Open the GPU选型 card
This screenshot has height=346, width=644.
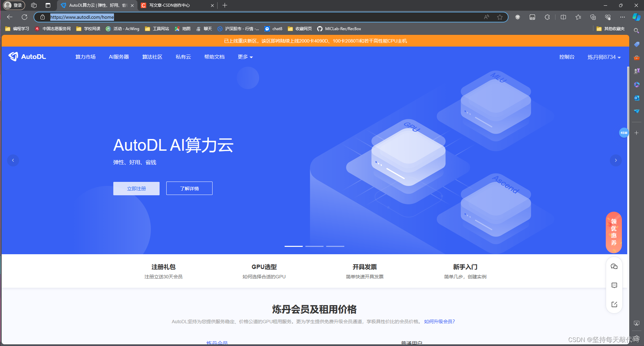pyautogui.click(x=264, y=271)
